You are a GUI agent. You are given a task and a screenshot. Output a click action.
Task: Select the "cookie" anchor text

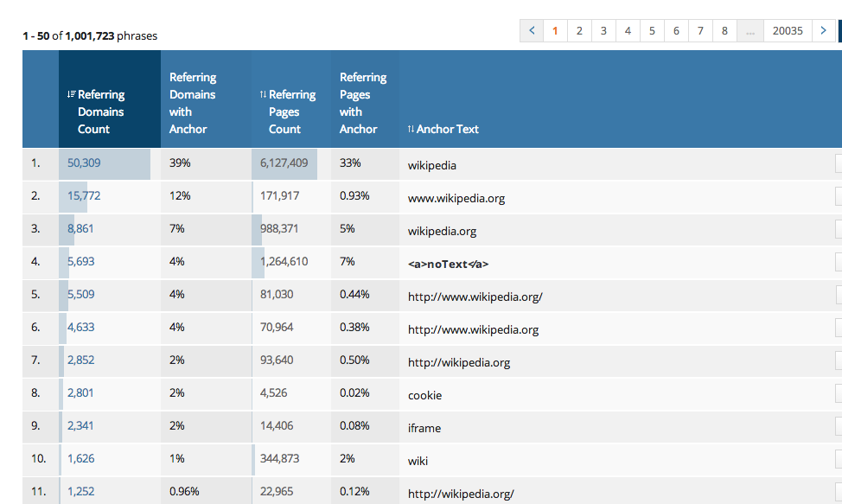[424, 396]
